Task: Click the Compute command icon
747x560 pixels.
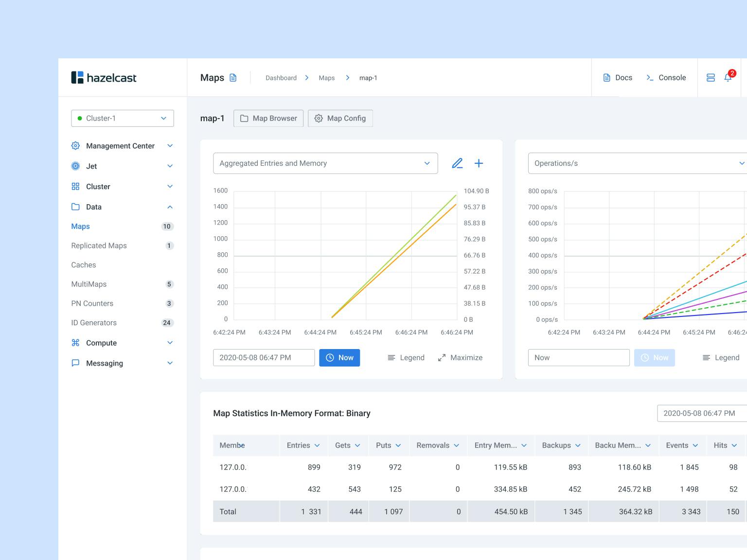Action: pos(75,343)
